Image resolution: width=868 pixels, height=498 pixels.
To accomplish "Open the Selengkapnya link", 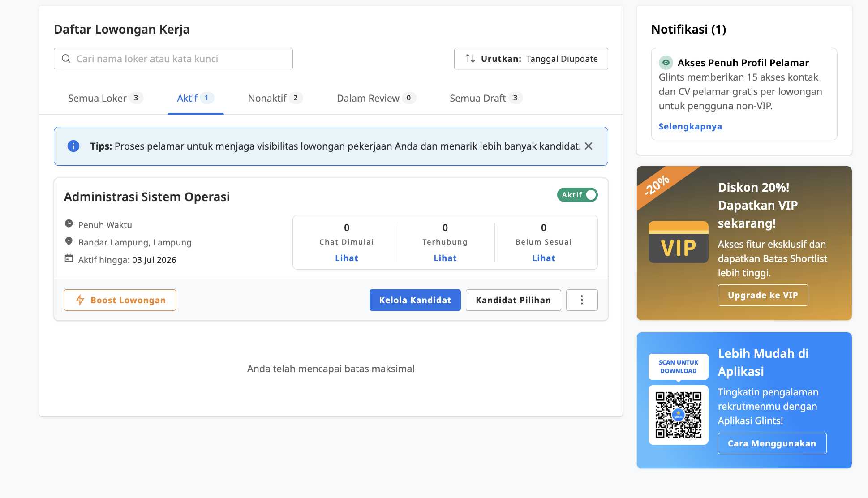I will click(690, 126).
